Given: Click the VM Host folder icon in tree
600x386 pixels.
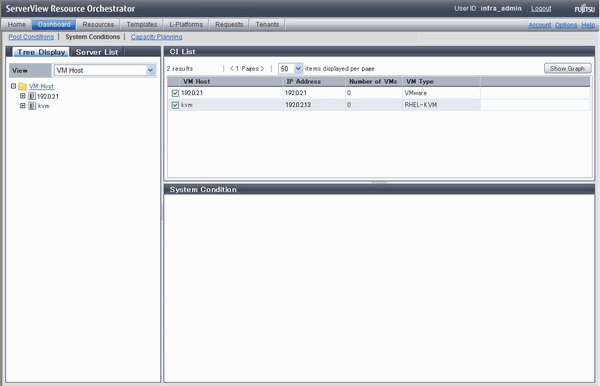Looking at the screenshot, I should coord(22,86).
